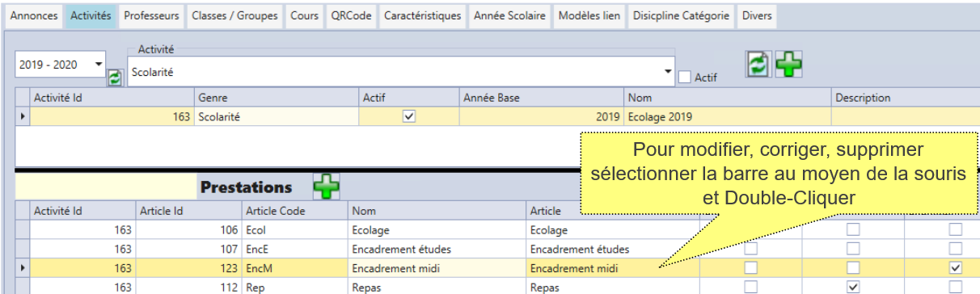This screenshot has width=980, height=294.
Task: Select Encadrement midi in Article column
Action: point(612,267)
